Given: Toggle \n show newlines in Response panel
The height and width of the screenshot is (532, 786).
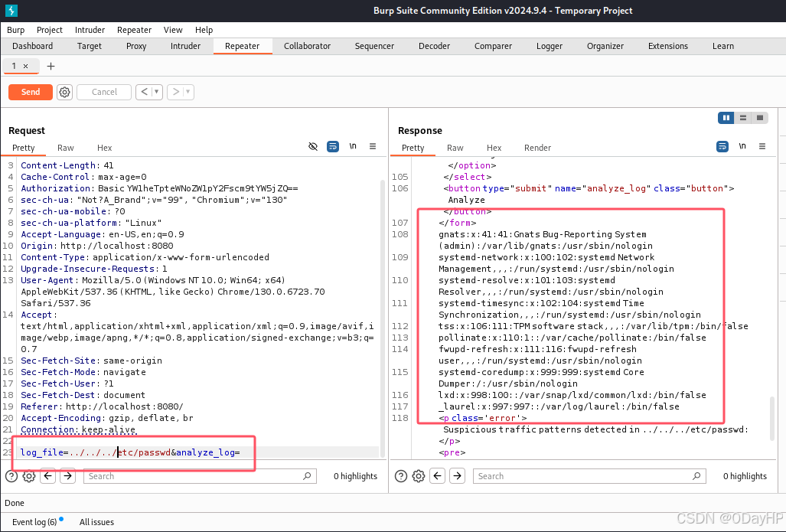Looking at the screenshot, I should (x=742, y=146).
